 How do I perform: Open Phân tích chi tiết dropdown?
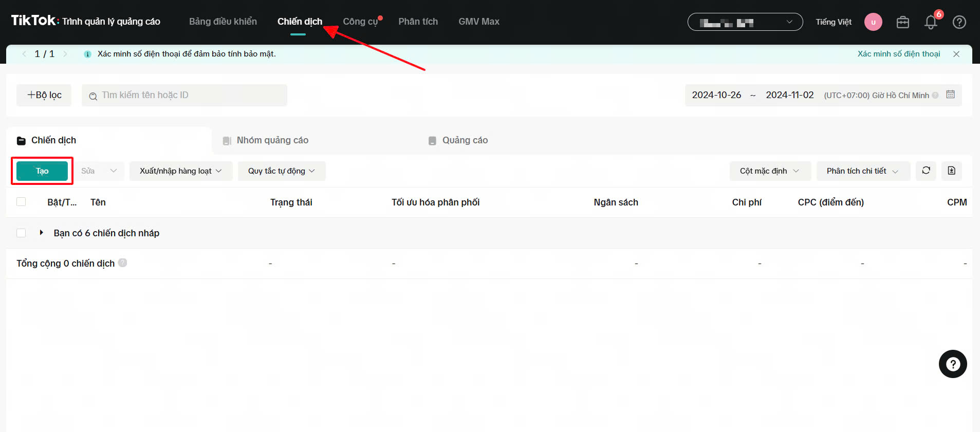click(x=863, y=171)
